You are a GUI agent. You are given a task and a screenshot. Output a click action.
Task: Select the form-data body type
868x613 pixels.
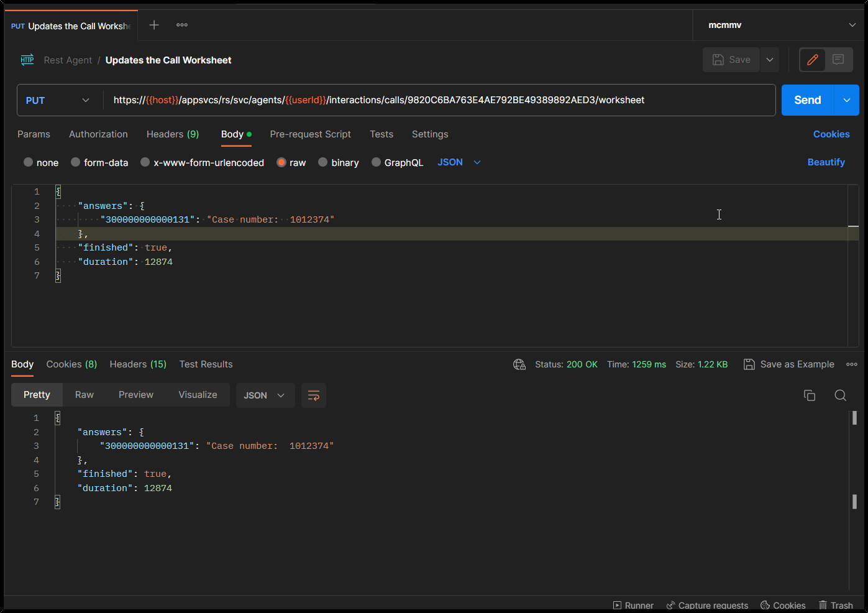pos(99,162)
